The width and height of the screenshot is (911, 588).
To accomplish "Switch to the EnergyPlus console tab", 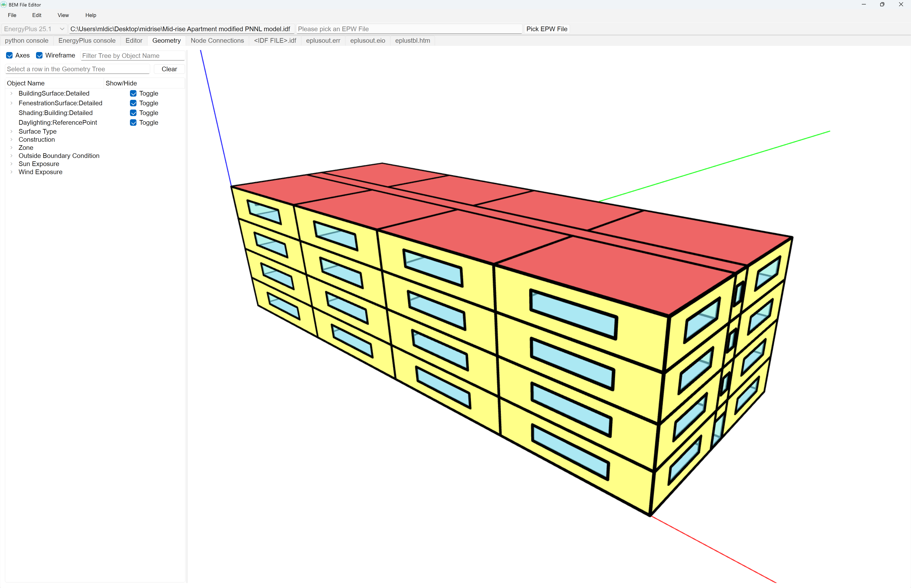I will (x=87, y=40).
